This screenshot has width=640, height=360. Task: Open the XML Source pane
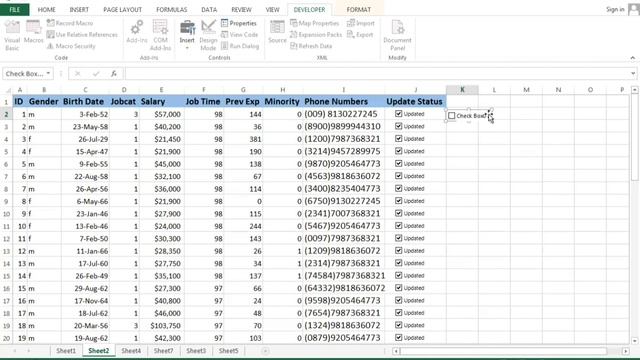(277, 32)
